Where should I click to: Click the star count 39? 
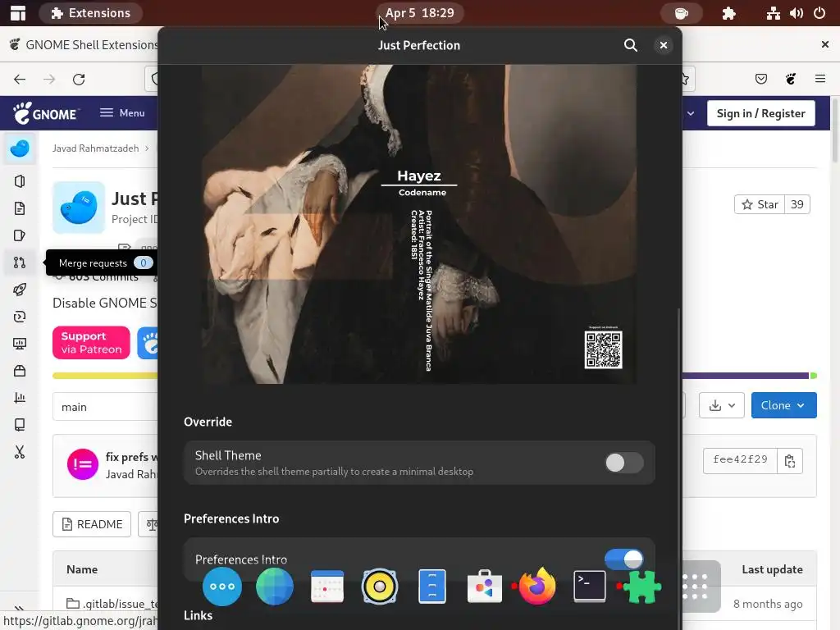pyautogui.click(x=797, y=204)
